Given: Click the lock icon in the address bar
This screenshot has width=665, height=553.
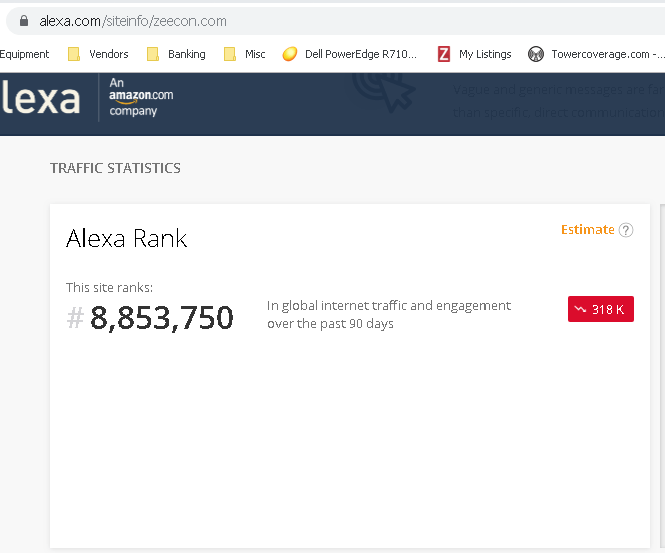Looking at the screenshot, I should pos(24,21).
